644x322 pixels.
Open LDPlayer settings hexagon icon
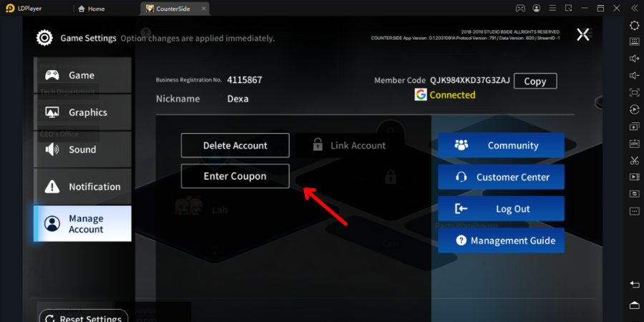coord(634,25)
